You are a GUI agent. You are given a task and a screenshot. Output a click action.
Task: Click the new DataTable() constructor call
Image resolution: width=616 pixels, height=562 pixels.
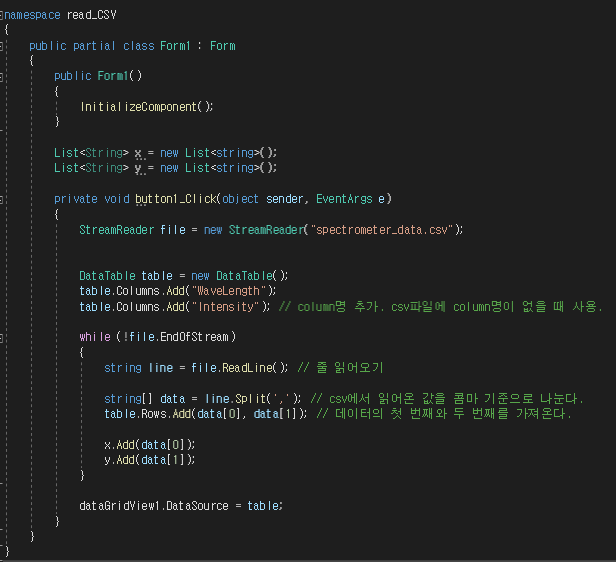[x=240, y=276]
